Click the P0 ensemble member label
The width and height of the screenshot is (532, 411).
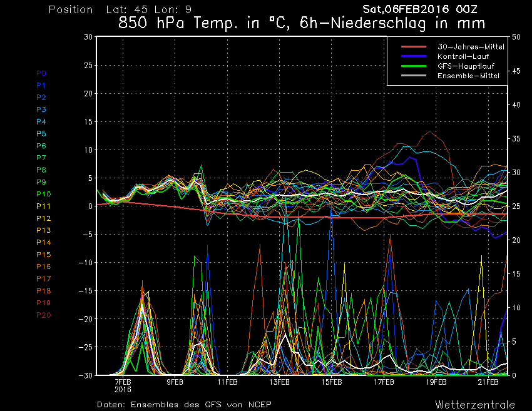[x=41, y=73]
